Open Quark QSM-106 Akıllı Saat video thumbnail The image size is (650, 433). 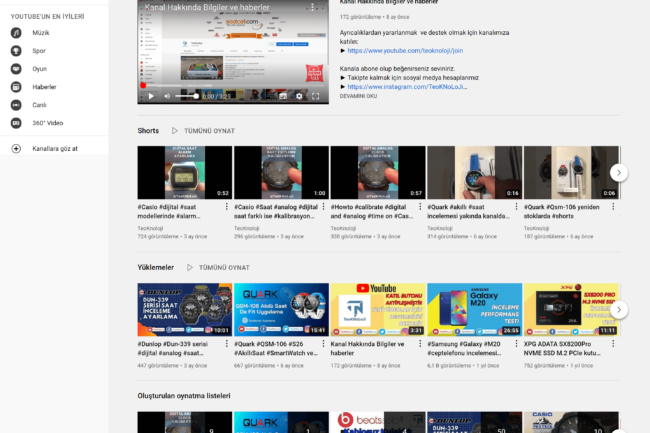281,310
